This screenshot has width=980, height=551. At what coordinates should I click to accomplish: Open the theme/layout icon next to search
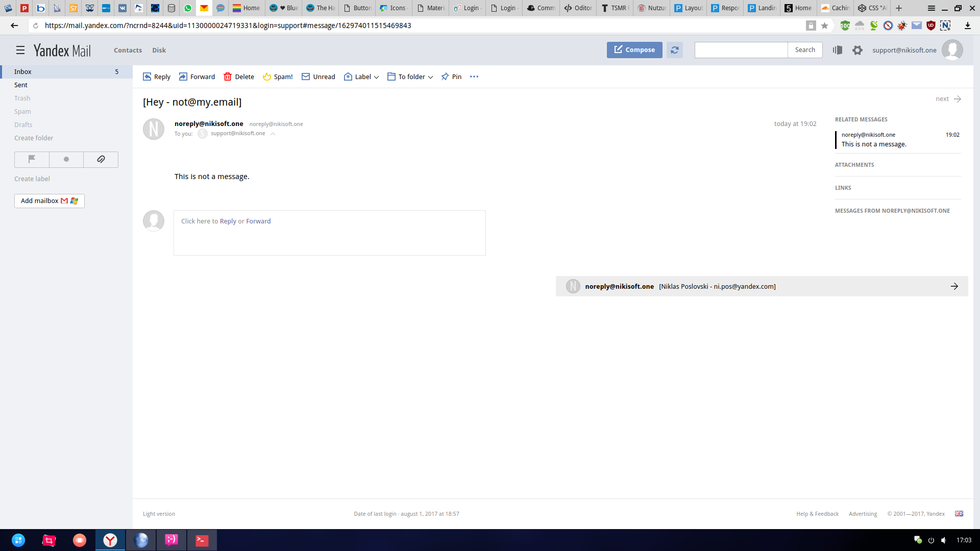pos(837,50)
